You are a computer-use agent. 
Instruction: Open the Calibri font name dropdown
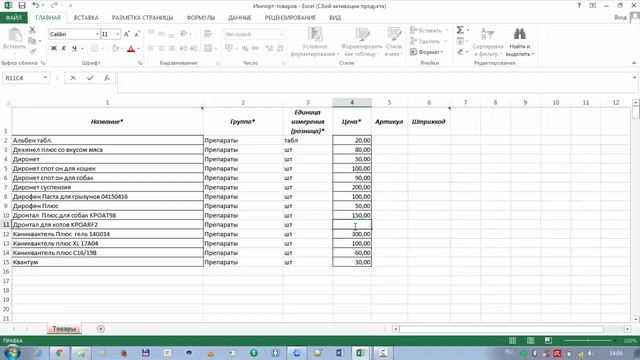97,34
